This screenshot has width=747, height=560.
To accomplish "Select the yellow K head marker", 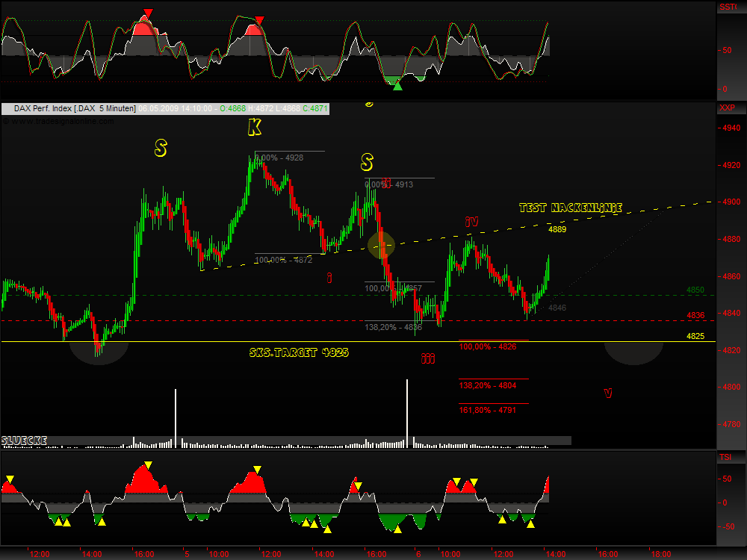I will [x=255, y=128].
